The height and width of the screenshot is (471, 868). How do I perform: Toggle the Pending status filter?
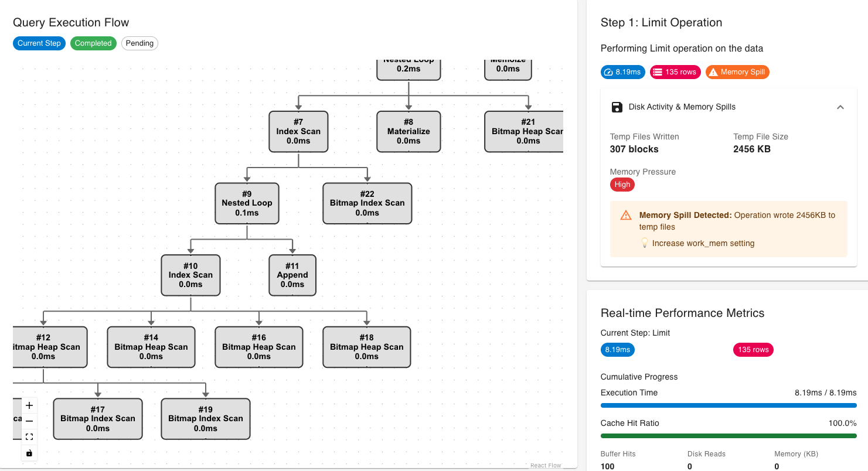[x=139, y=43]
